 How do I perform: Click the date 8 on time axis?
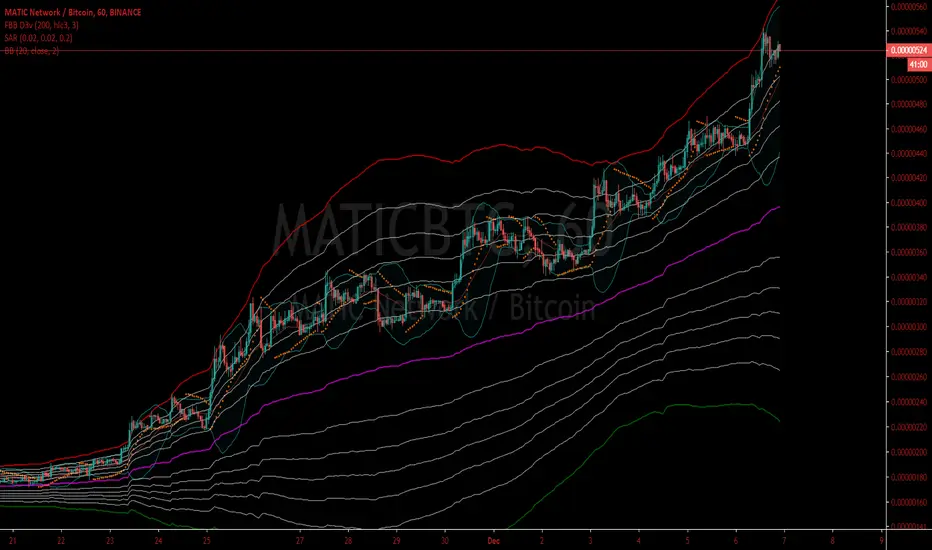point(832,540)
